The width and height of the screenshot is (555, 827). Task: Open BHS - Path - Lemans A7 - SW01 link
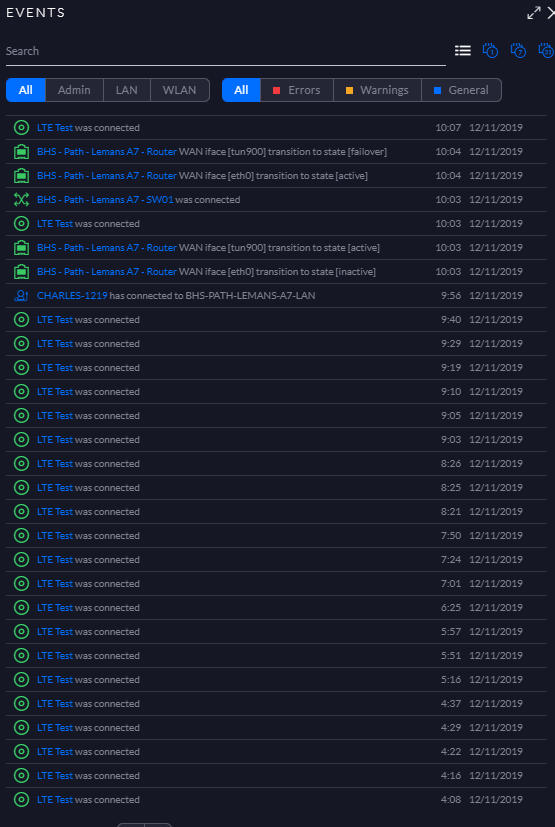pyautogui.click(x=105, y=199)
